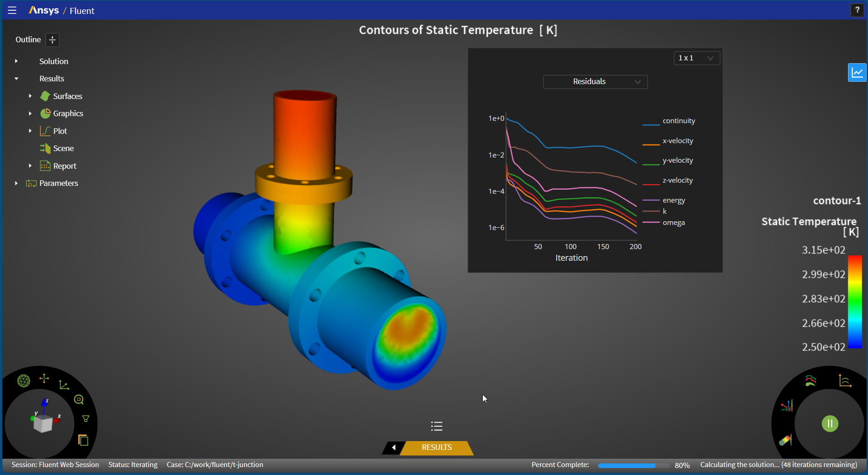Click the pathlines airfoil icon
The width and height of the screenshot is (868, 475).
pyautogui.click(x=810, y=381)
